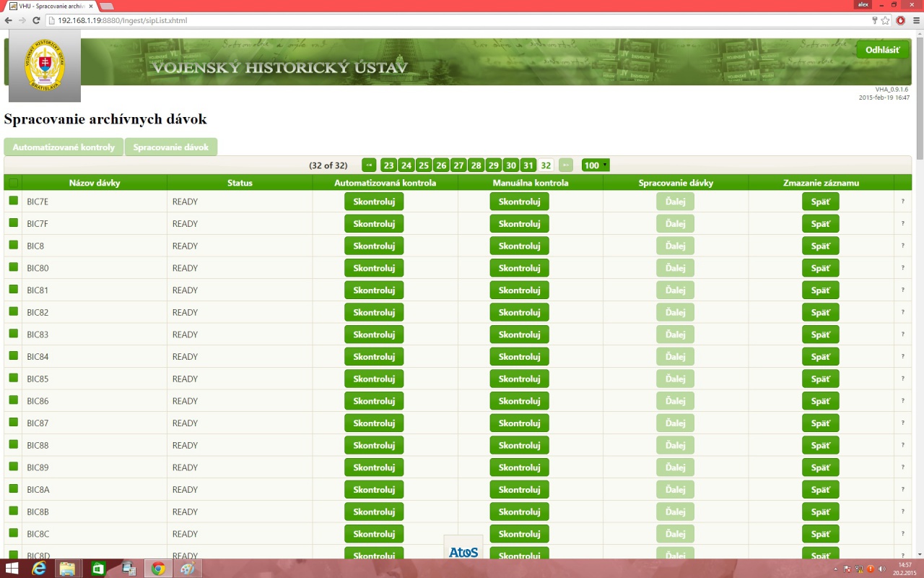Image resolution: width=924 pixels, height=578 pixels.
Task: Switch to the Automatizované kontroly tab
Action: 64,147
